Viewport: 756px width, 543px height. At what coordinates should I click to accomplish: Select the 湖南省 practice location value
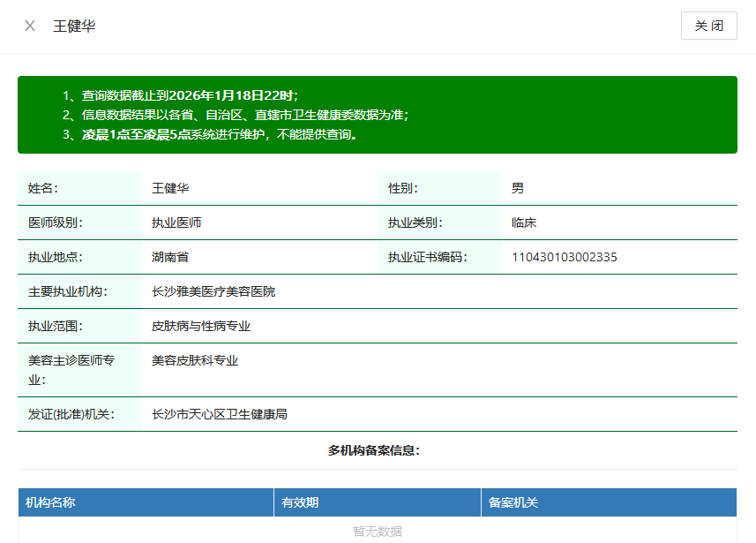pos(170,257)
